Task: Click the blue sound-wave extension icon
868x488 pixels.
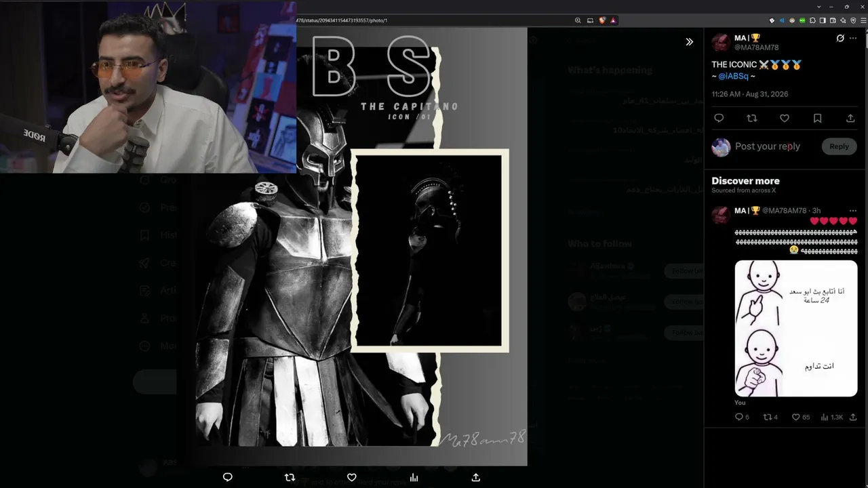Action: coord(782,20)
